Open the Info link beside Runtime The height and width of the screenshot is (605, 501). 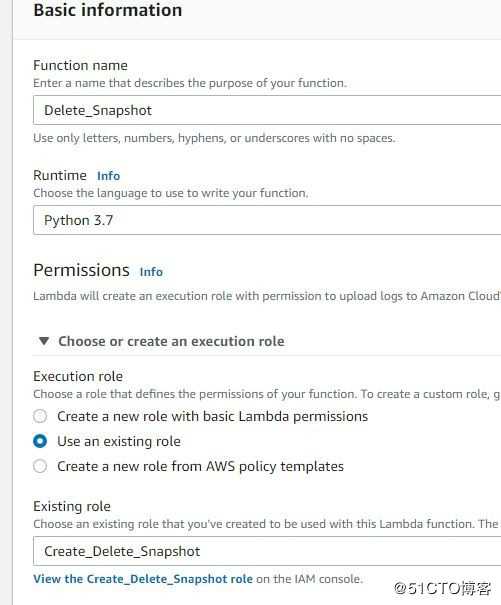coord(108,176)
